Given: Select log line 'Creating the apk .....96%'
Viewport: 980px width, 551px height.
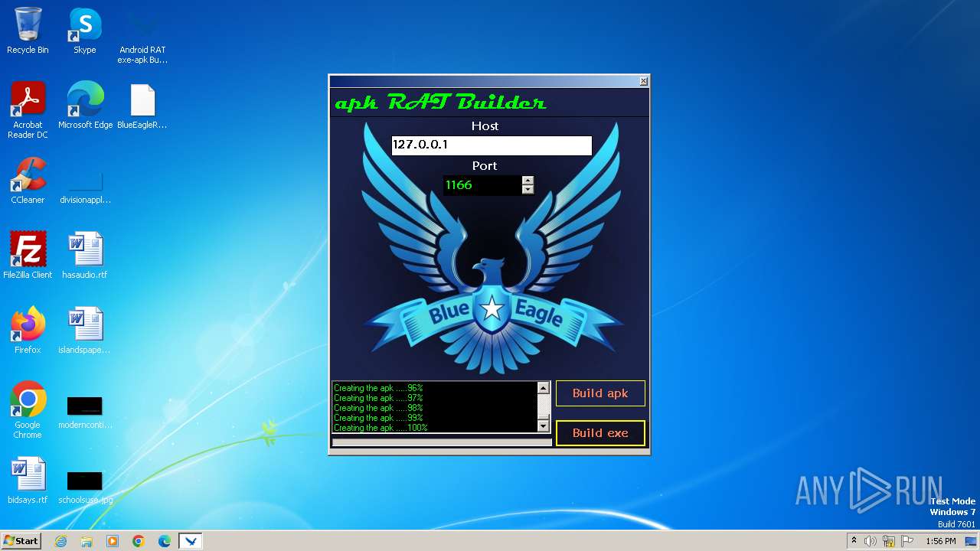Looking at the screenshot, I should coord(378,388).
